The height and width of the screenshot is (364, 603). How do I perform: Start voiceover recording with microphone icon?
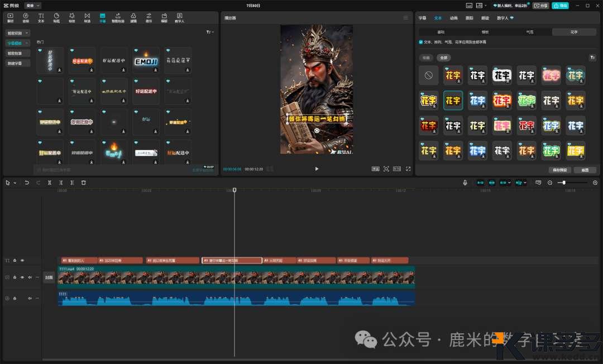pos(465,183)
